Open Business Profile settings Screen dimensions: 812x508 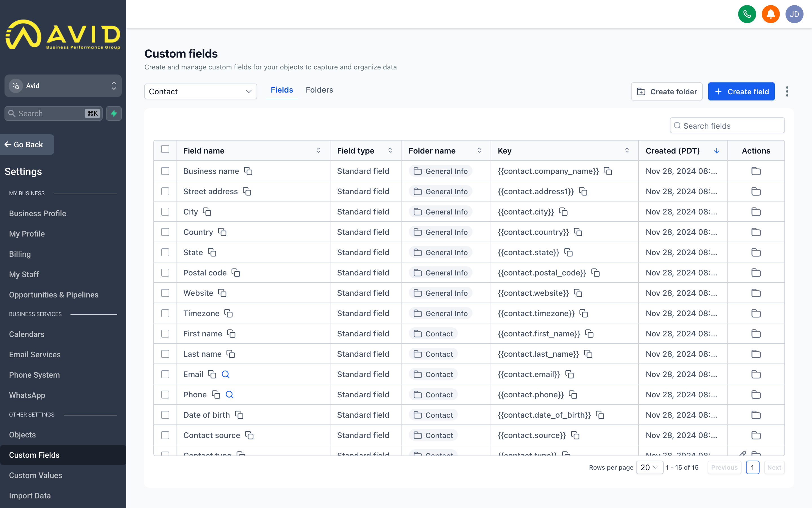click(37, 213)
